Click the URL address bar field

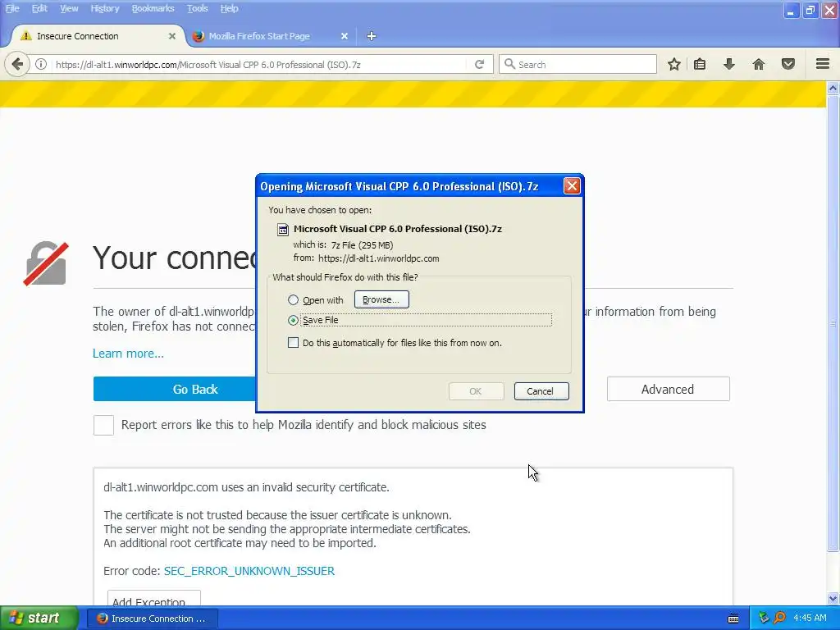coord(260,64)
